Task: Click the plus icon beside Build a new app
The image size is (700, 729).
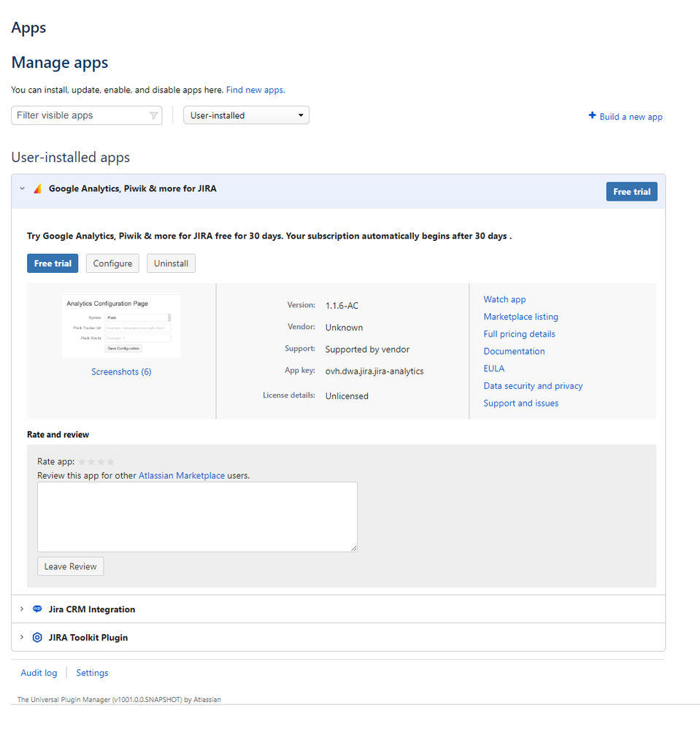Action: pos(592,115)
